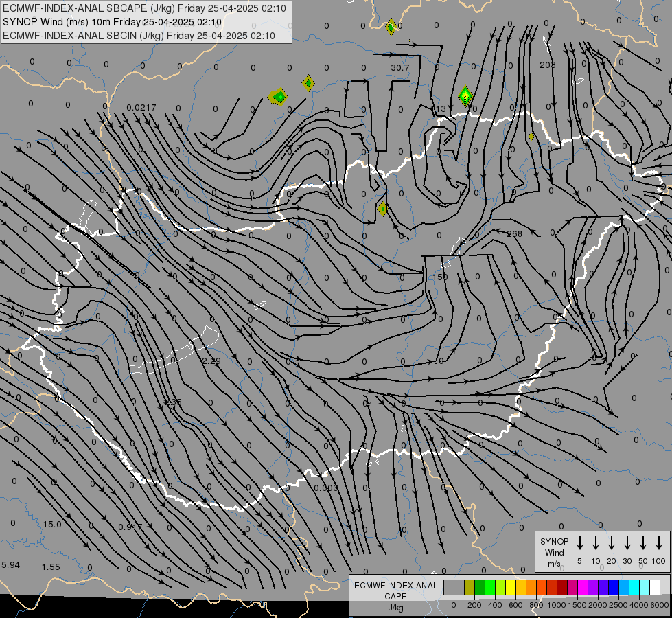Select the 150 map value label

(x=440, y=277)
